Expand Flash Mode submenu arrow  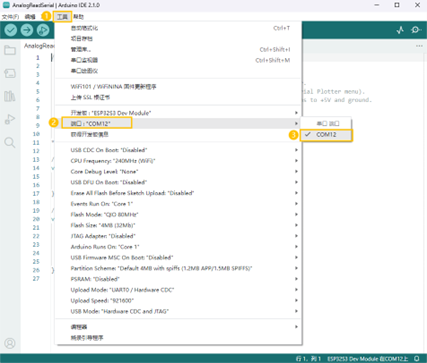click(296, 215)
